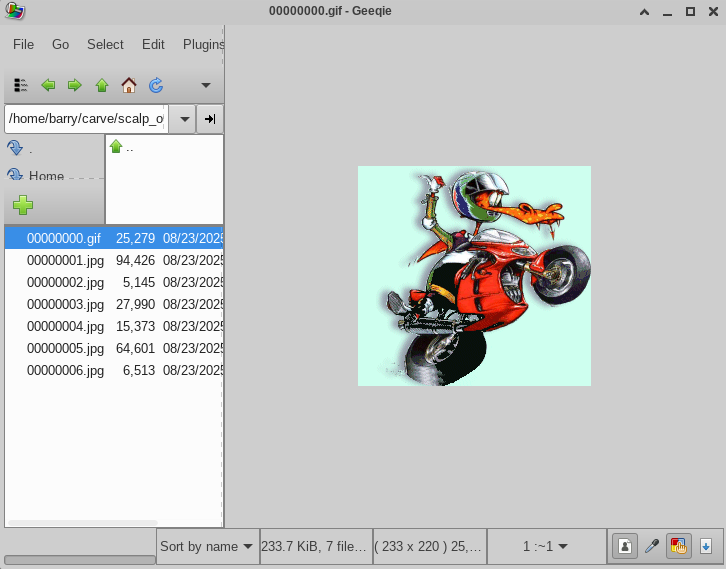Click the motorcycle duck image

(474, 275)
